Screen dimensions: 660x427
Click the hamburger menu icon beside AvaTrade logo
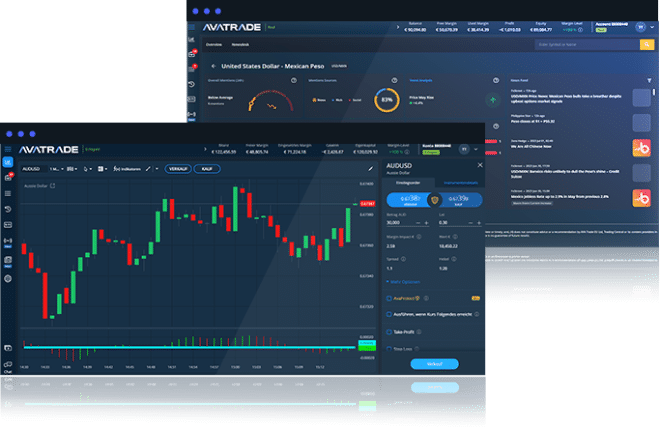(7, 148)
